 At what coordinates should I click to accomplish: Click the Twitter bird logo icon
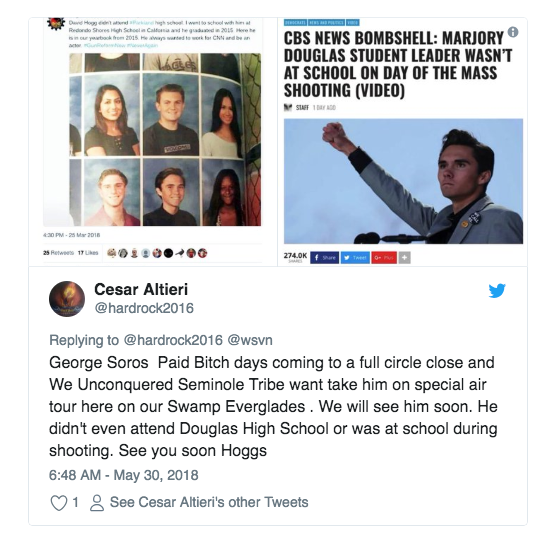tap(497, 290)
